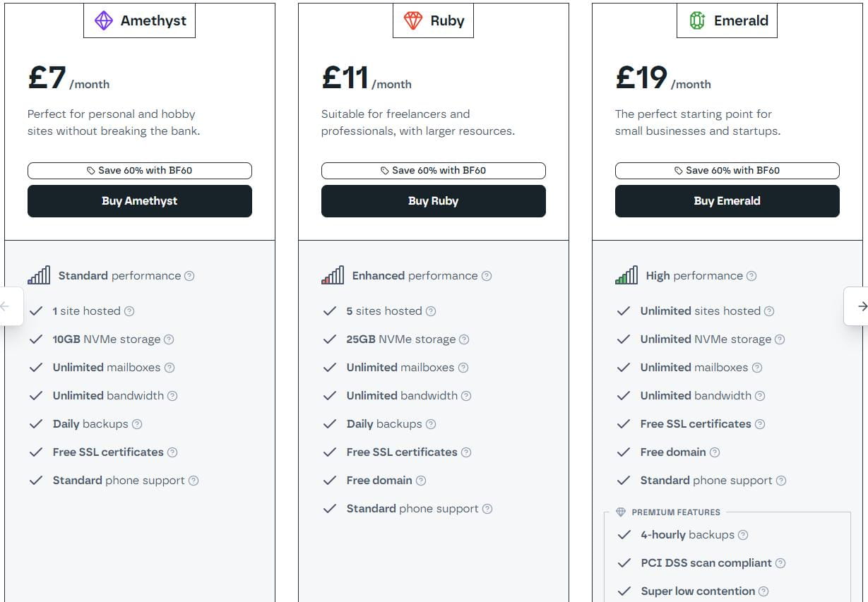Screen dimensions: 868x602
Task: Click the Enhanced performance signal bars icon
Action: (333, 275)
